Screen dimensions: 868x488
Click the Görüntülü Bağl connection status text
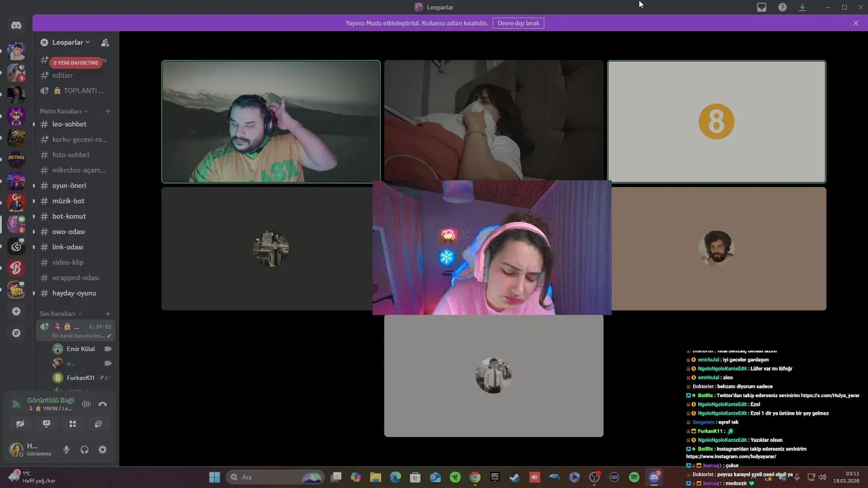[x=50, y=401]
